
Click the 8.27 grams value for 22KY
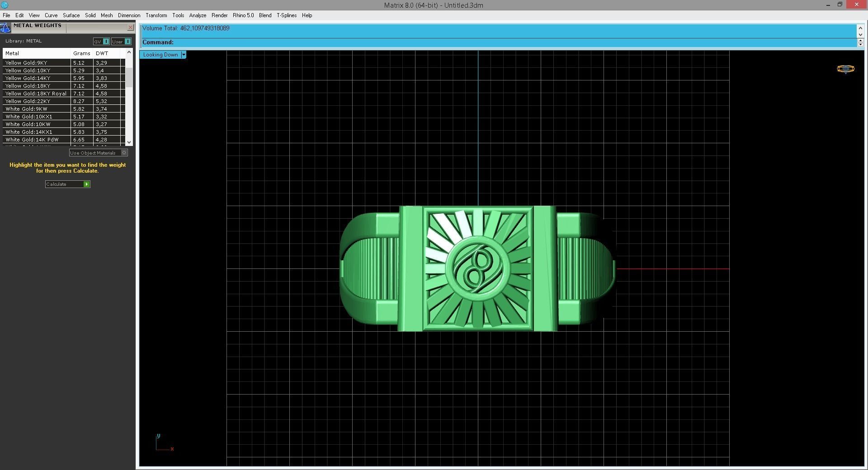pyautogui.click(x=79, y=101)
